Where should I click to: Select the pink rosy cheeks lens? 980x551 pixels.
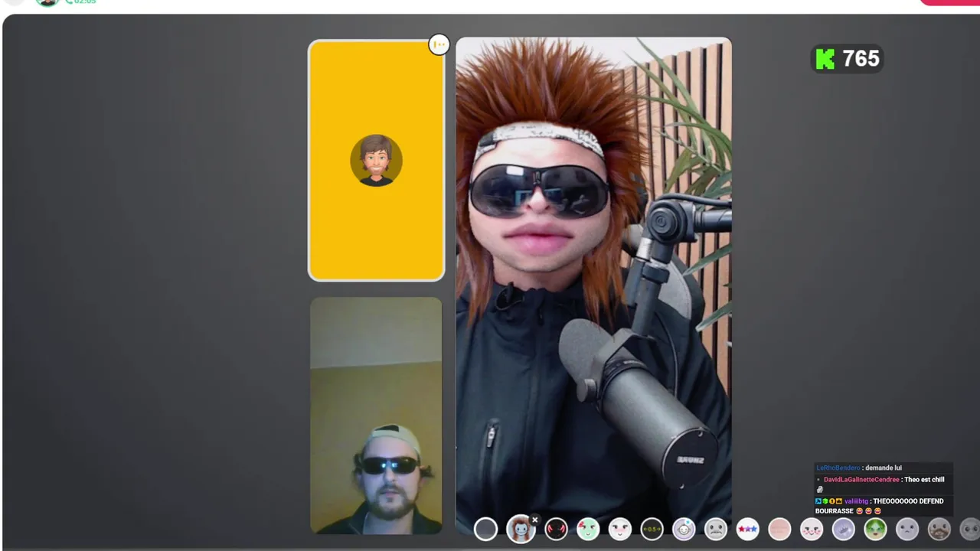812,529
